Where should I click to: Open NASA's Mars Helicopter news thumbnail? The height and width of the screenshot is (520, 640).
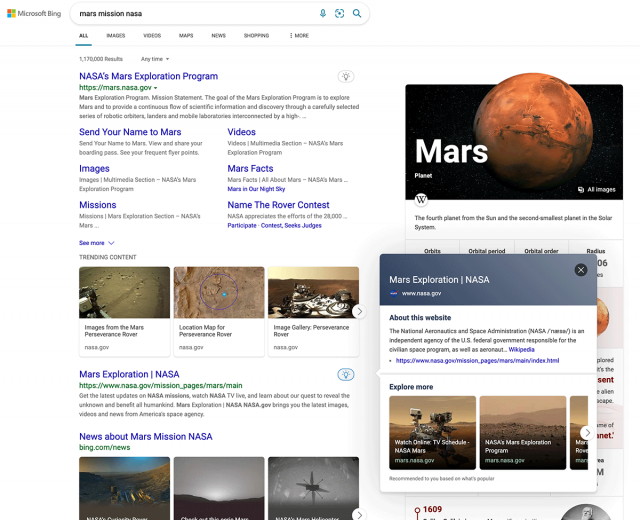point(313,489)
